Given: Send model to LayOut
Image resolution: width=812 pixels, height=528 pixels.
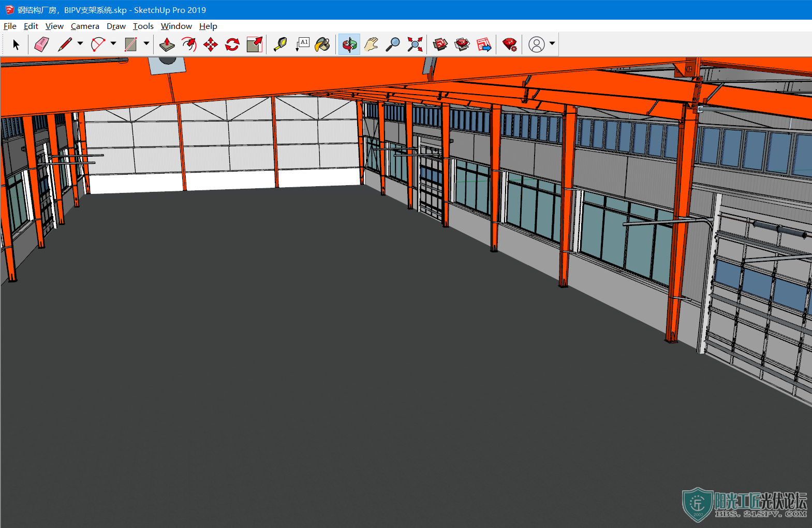Looking at the screenshot, I should click(x=484, y=45).
